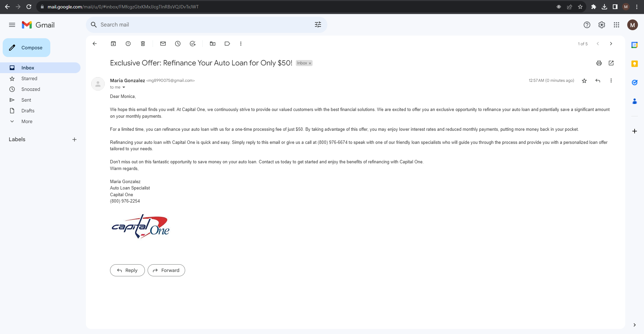Bookmark this page with star icon
The height and width of the screenshot is (334, 644).
580,7
